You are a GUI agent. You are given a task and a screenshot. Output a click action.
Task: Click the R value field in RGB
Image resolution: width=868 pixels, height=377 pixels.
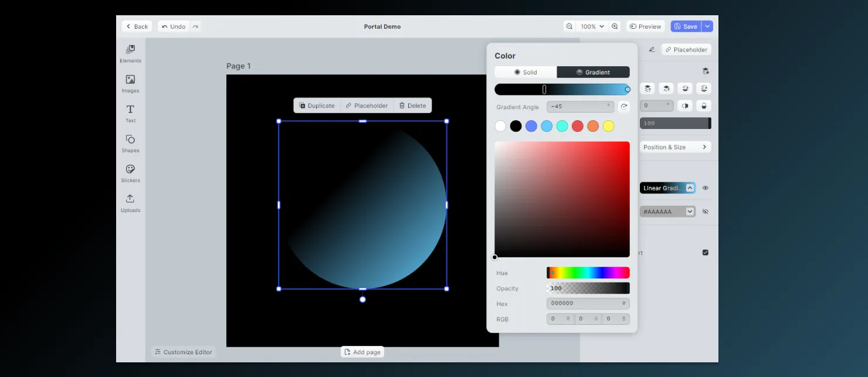coord(560,319)
